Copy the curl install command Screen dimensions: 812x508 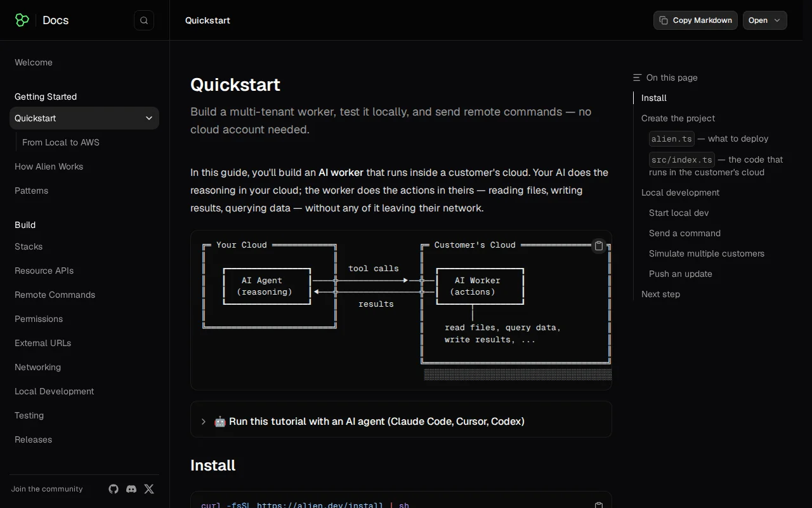pos(598,505)
